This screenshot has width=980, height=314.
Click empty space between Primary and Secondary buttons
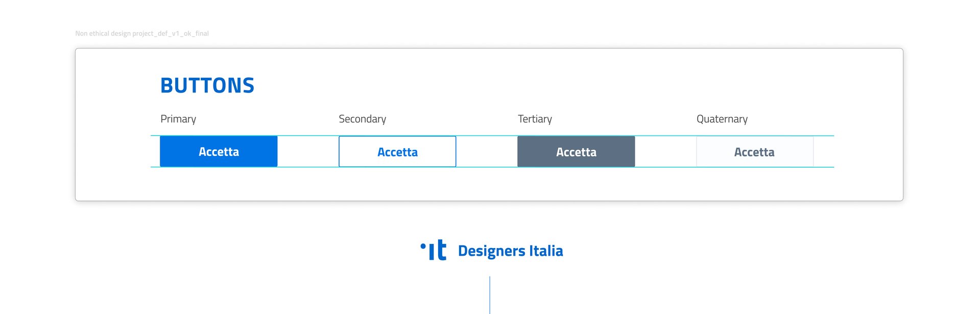(308, 151)
